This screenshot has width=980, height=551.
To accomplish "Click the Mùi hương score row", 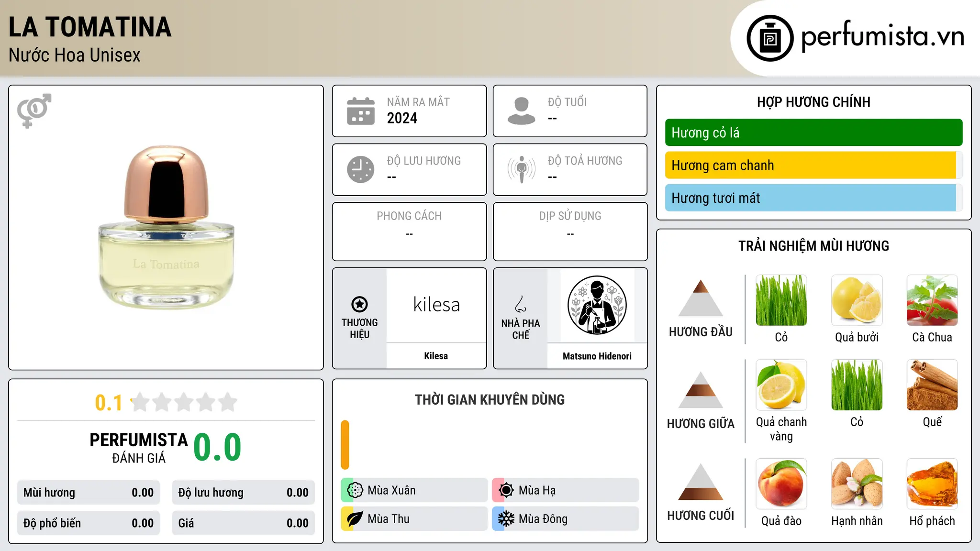I will (x=89, y=493).
